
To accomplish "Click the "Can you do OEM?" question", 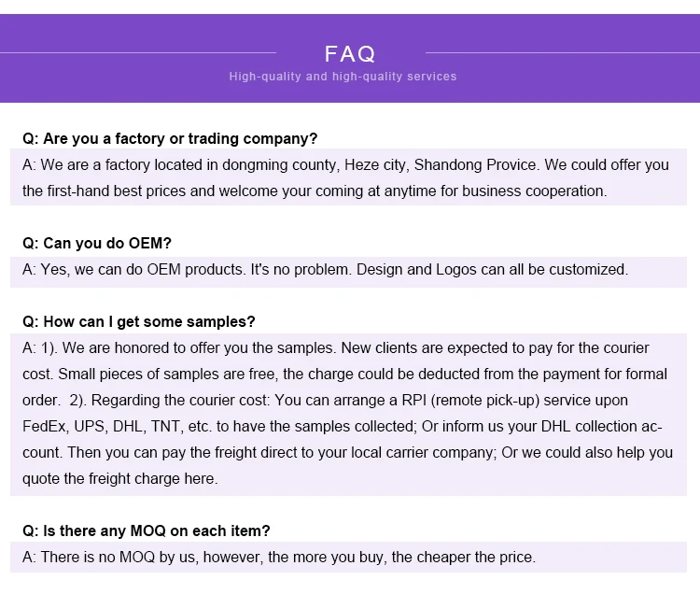I will coord(97,243).
